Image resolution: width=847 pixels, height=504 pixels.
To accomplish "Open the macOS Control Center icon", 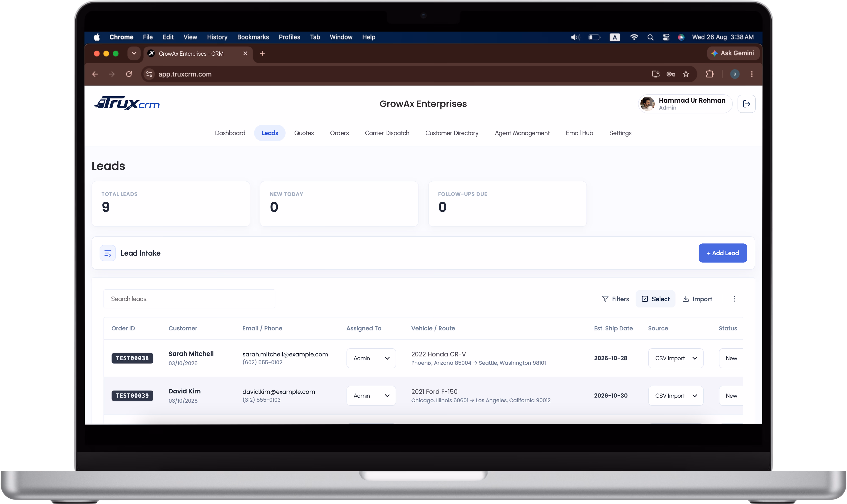I will point(666,37).
